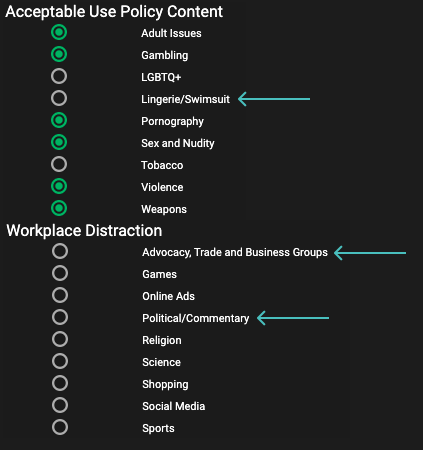Select Advocacy, Trade and Business Groups radio
The height and width of the screenshot is (450, 423).
[x=60, y=251]
